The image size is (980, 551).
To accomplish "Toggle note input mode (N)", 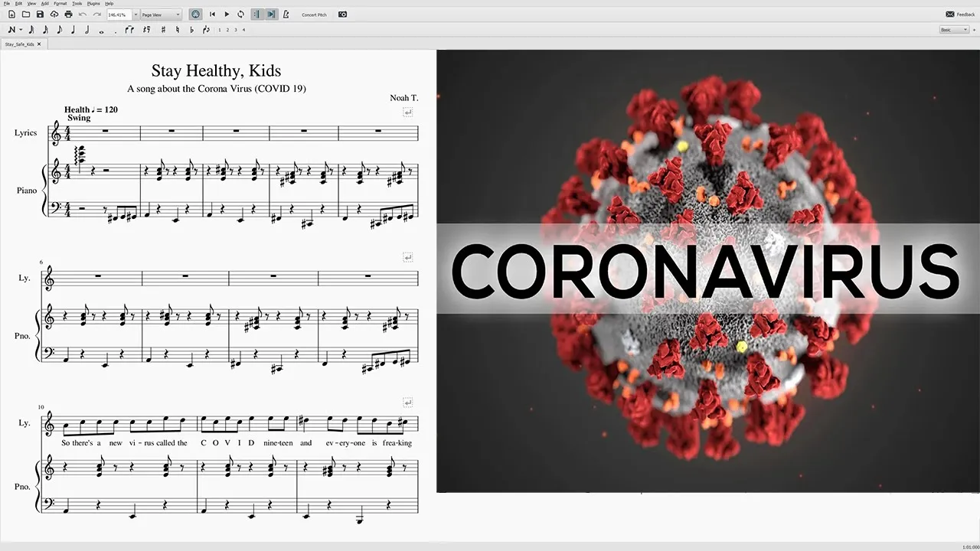I will tap(11, 30).
